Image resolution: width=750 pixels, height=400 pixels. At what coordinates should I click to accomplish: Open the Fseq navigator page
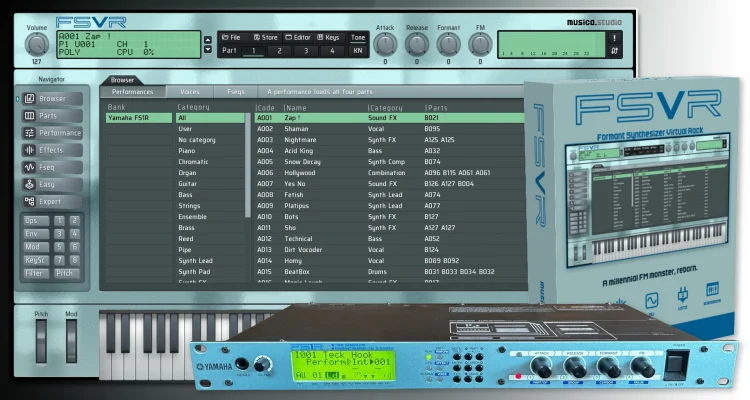click(52, 167)
